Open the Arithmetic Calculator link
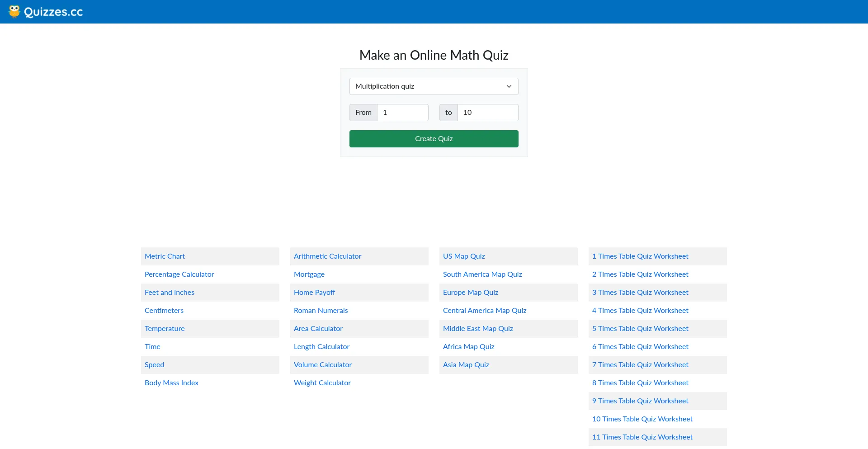Screen dimensions: 868x449 click(x=327, y=256)
